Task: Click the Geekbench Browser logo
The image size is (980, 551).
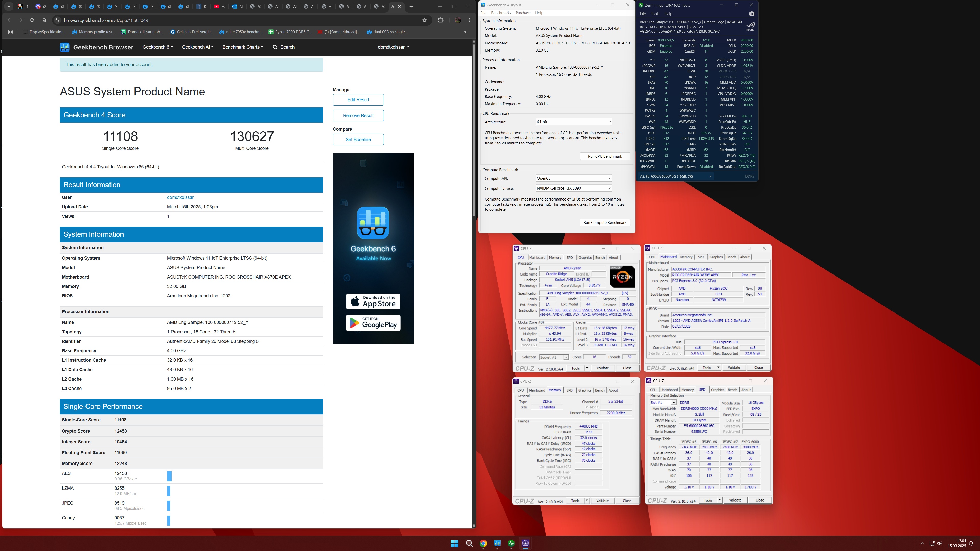Action: click(97, 47)
